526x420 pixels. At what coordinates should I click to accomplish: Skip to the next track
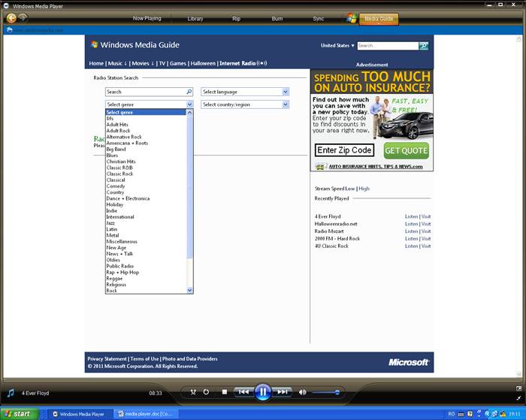click(x=282, y=391)
